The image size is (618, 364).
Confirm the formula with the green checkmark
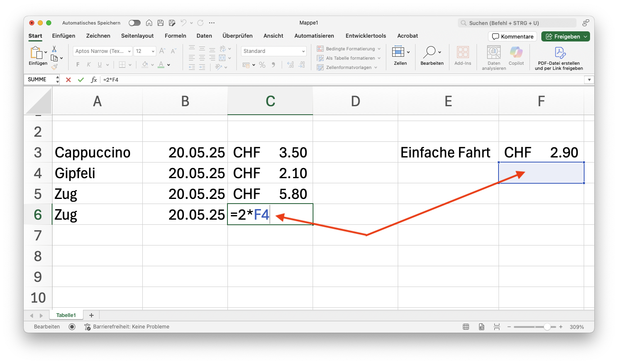pyautogui.click(x=81, y=80)
